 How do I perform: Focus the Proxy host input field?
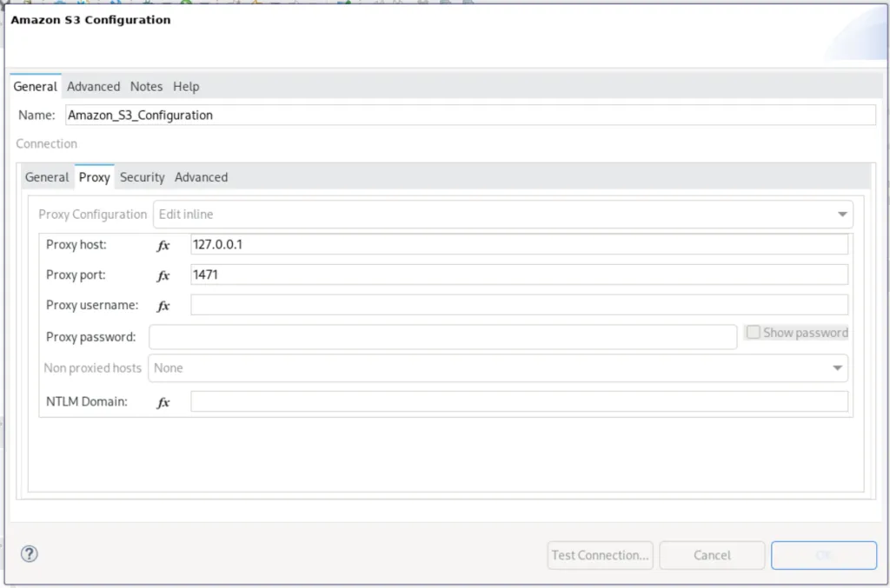click(519, 245)
